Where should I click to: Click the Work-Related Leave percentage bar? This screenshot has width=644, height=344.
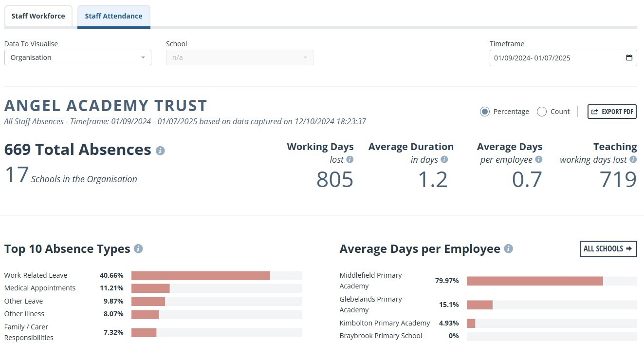click(201, 276)
